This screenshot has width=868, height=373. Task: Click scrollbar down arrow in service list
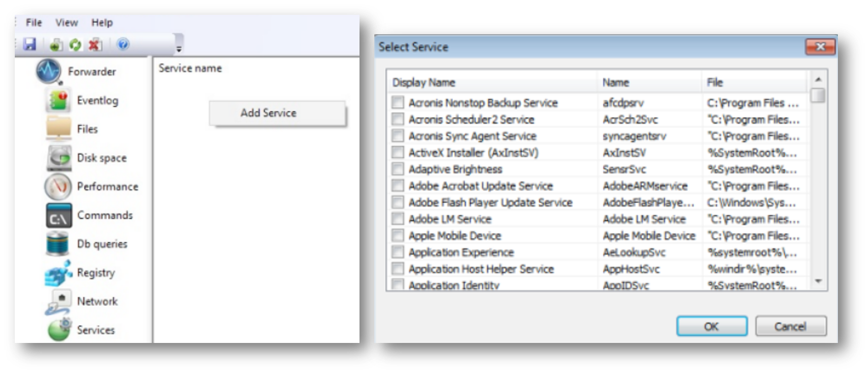818,281
